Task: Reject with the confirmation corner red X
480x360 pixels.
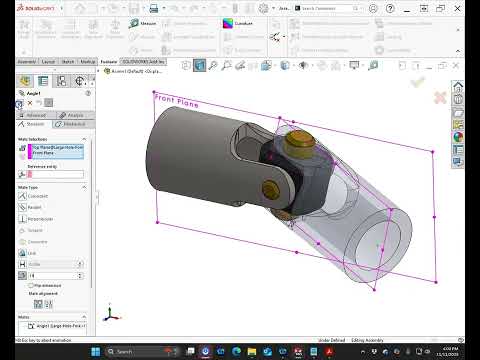Action: [440, 98]
